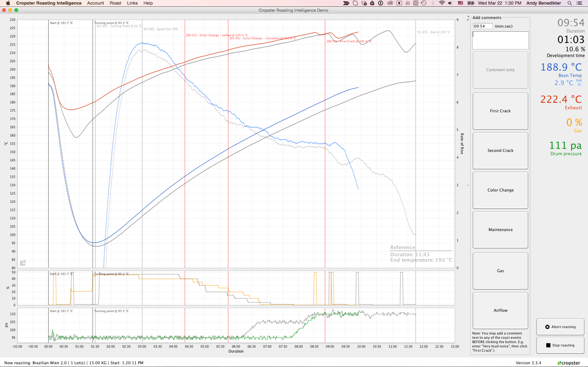Click the 222.4 °C Exhaust reading
The image size is (588, 367).
click(x=561, y=99)
